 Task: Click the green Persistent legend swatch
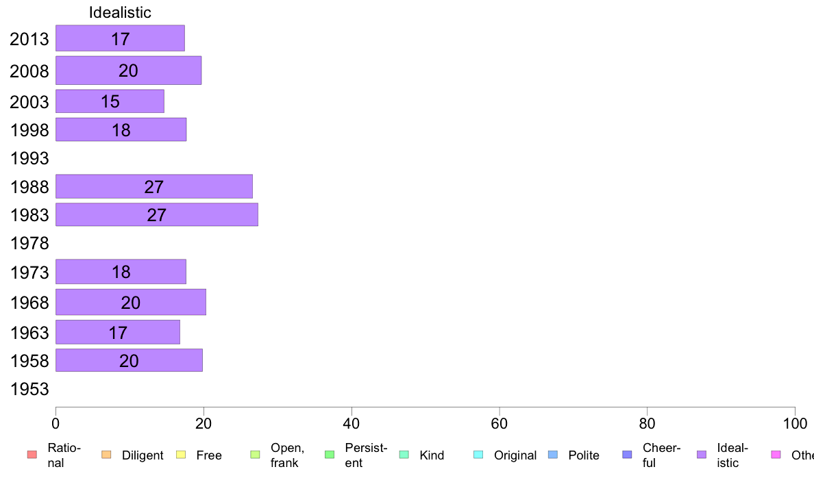click(x=330, y=455)
